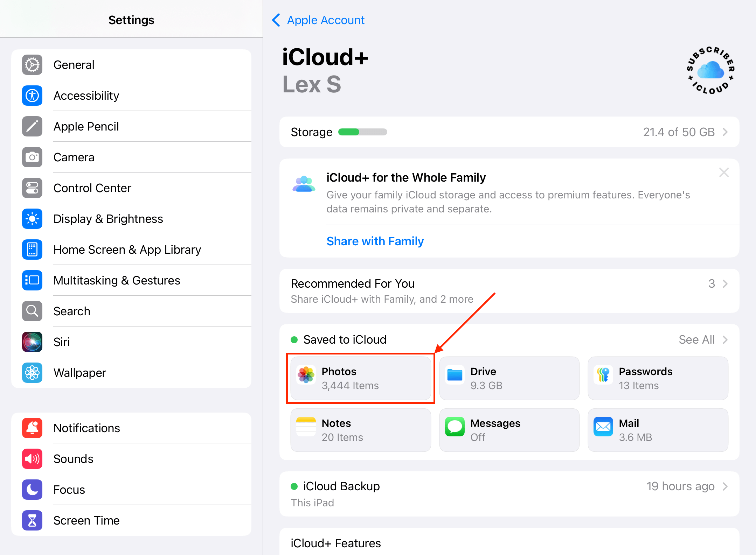Tap the Accessibility icon
756x555 pixels.
click(32, 96)
